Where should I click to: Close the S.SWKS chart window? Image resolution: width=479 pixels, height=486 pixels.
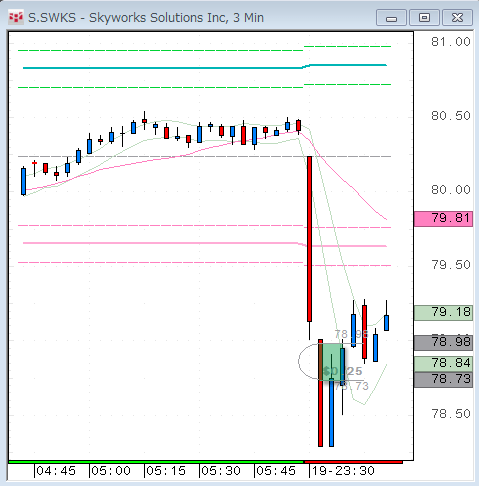coord(457,17)
